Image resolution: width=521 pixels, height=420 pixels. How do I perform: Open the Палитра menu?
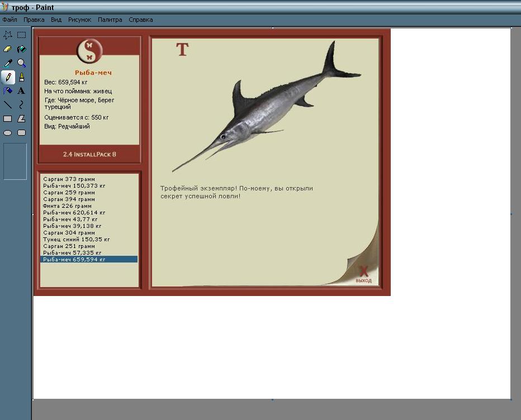tap(110, 20)
